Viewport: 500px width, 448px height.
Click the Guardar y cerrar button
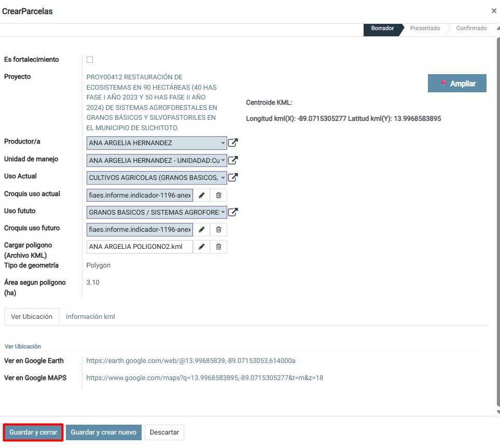pyautogui.click(x=33, y=432)
